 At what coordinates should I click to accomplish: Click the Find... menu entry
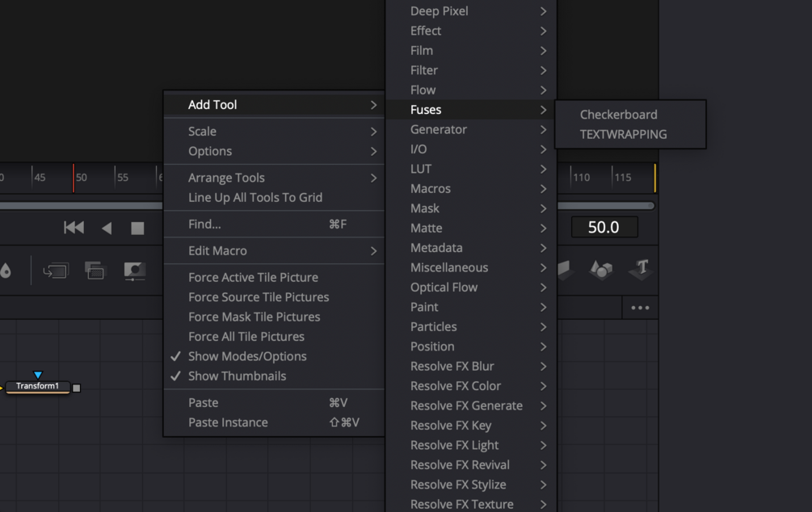204,224
